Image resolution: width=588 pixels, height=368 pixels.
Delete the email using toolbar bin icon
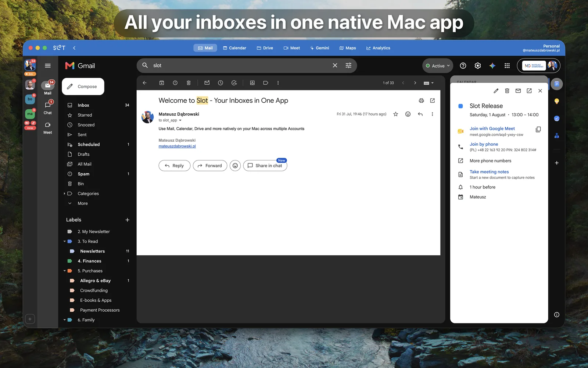189,83
